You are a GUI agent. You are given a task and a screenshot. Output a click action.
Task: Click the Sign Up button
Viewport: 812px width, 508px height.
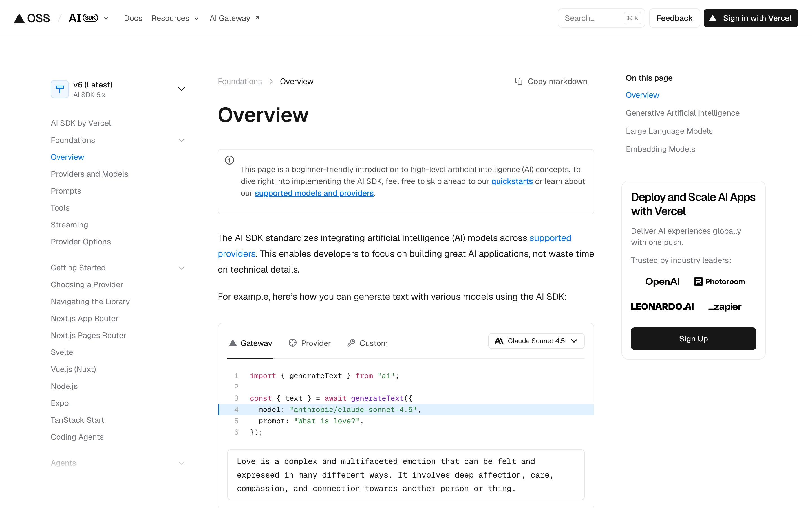[693, 339]
